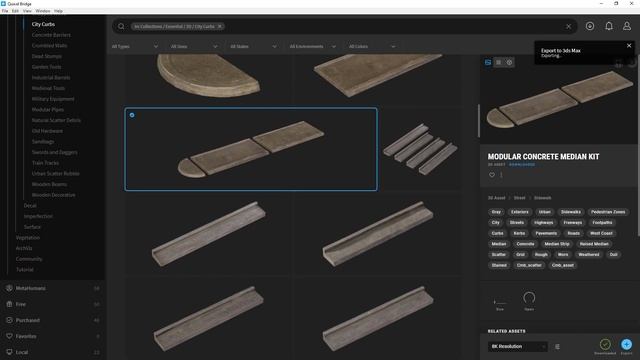This screenshot has height=360, width=640.
Task: Click the Median Strip tag
Action: (557, 244)
